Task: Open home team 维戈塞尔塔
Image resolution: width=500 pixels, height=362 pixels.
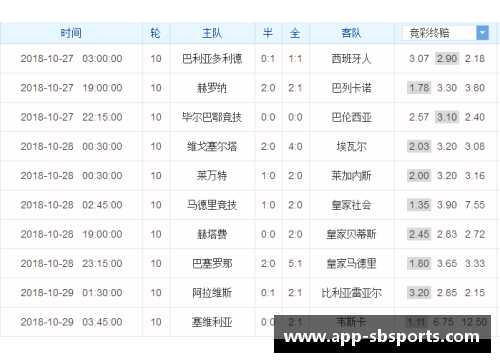Action: coord(212,146)
